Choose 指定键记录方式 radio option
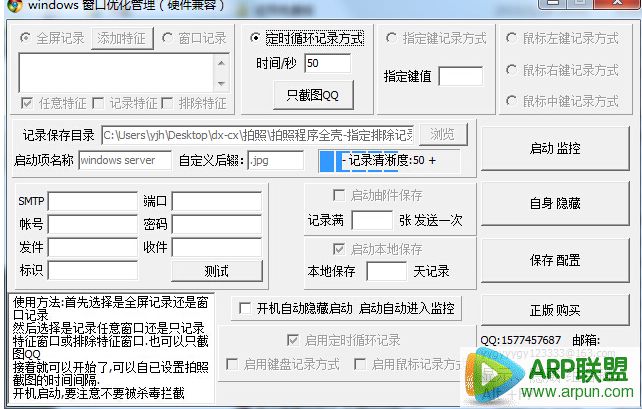Image resolution: width=642 pixels, height=409 pixels. 391,38
